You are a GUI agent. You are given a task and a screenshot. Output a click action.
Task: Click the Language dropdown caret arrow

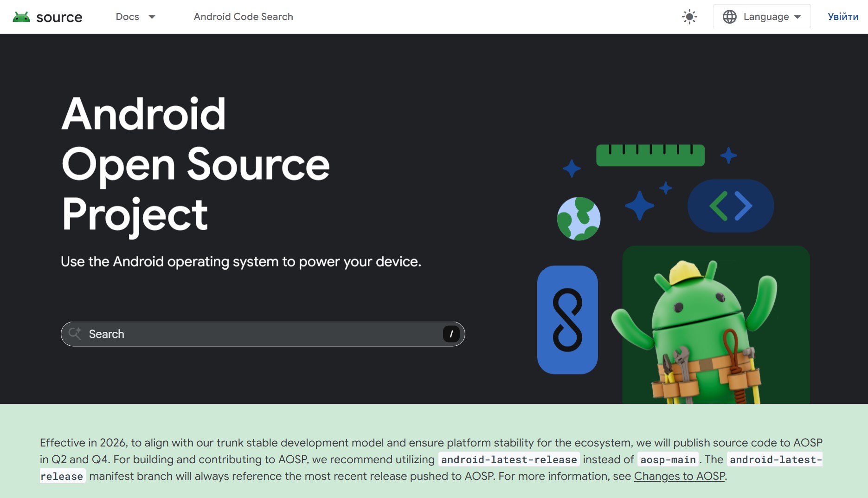coord(797,17)
